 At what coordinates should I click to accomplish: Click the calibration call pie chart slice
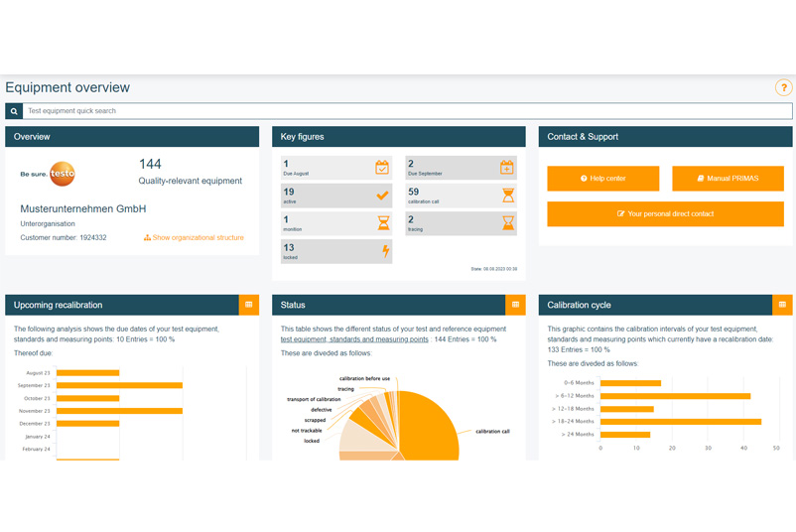[427, 427]
